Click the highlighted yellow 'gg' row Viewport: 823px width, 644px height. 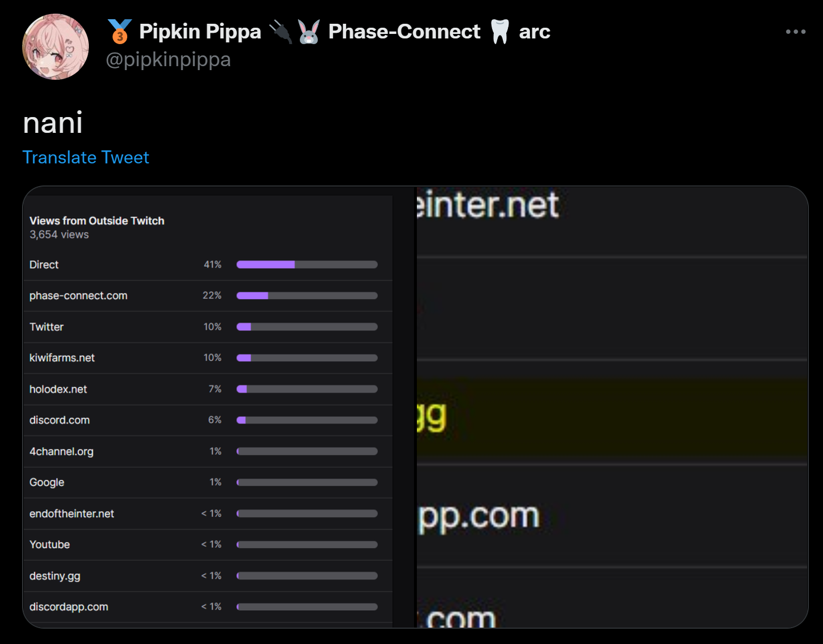pos(611,417)
